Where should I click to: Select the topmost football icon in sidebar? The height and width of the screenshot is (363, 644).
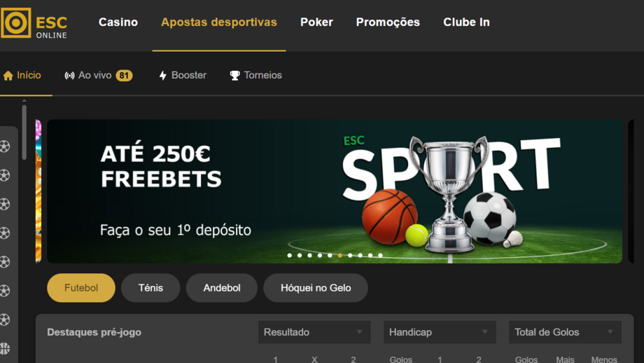point(5,146)
